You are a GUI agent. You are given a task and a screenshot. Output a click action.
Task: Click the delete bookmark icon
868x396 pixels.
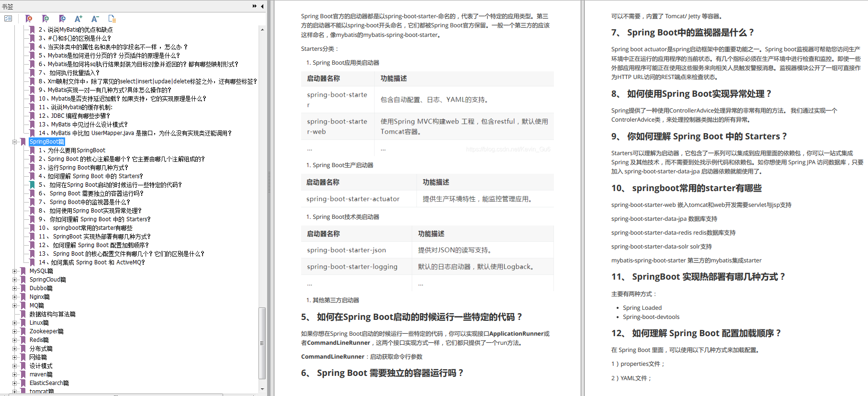click(x=29, y=19)
